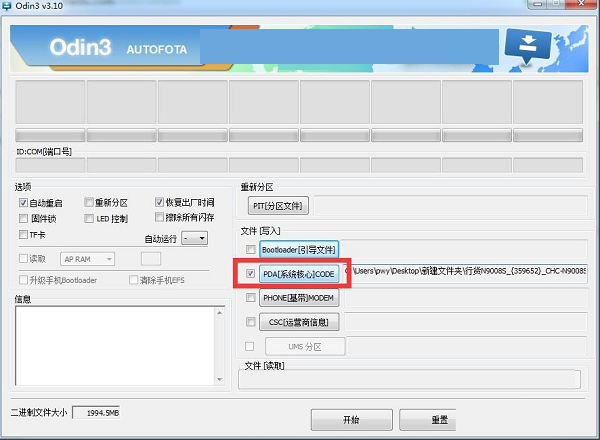The width and height of the screenshot is (600, 440).
Task: Check the TF卡 option
Action: point(24,234)
